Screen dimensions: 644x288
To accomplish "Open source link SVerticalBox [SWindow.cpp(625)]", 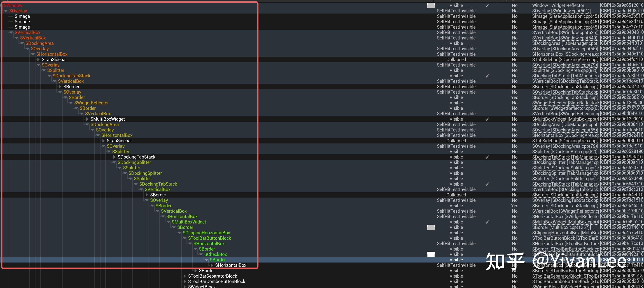I will point(565,32).
